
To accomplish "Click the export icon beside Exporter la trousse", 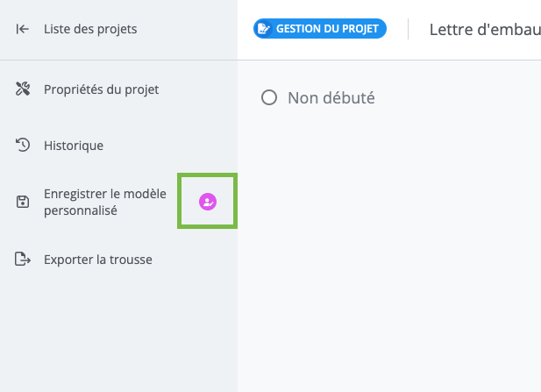I will (x=23, y=260).
